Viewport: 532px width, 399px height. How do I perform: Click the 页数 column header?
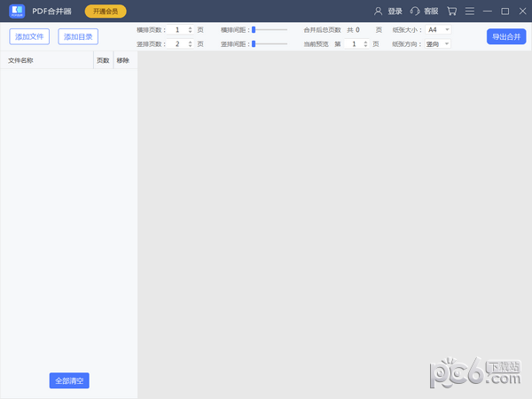[103, 60]
